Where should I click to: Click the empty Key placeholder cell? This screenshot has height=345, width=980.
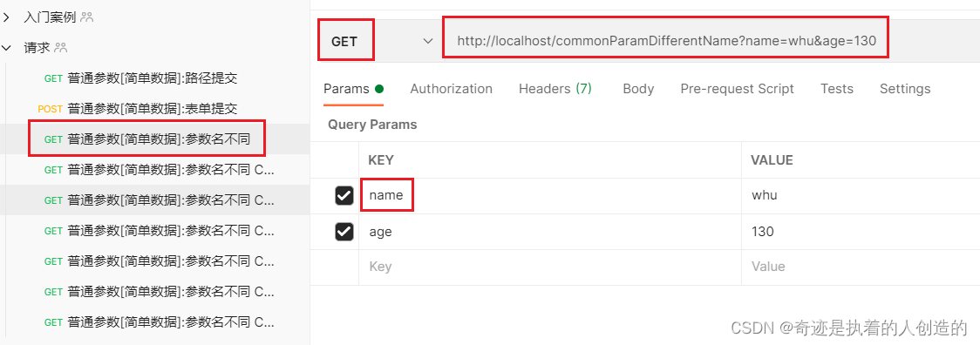(x=550, y=267)
